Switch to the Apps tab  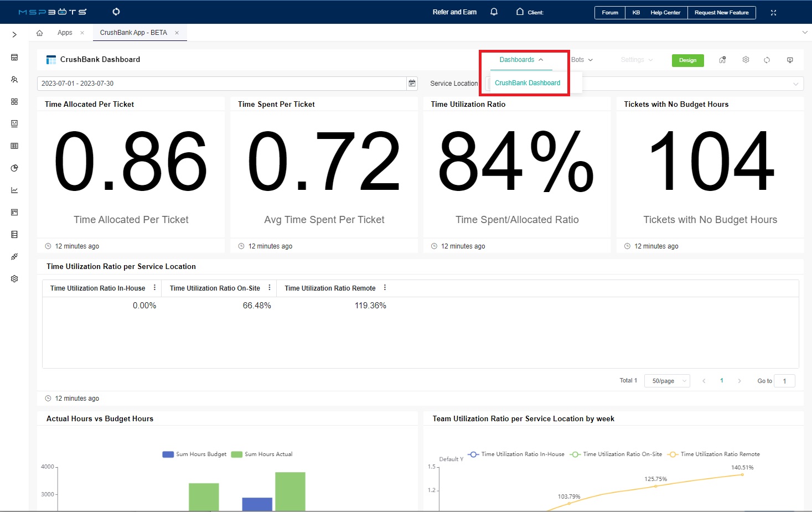[65, 32]
